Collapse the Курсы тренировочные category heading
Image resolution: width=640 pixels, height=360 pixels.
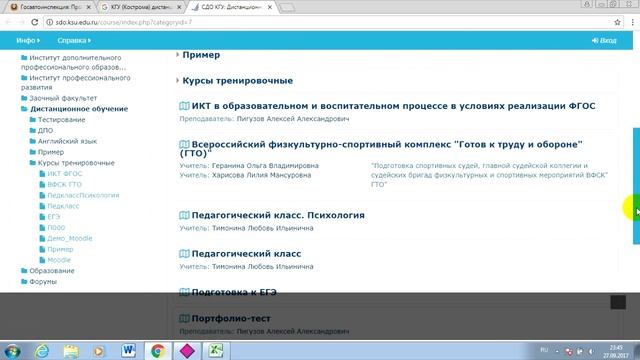tap(238, 80)
